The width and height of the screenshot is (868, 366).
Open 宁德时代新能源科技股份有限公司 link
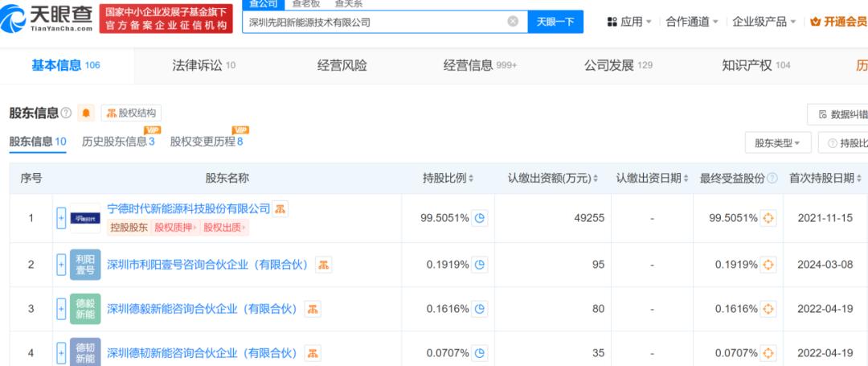point(188,209)
